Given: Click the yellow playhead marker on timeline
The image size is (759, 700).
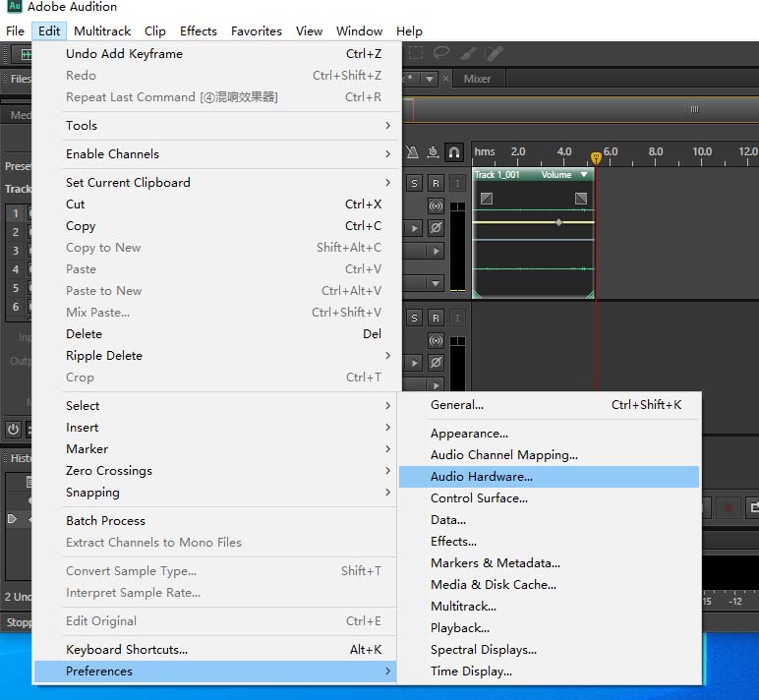Looking at the screenshot, I should click(596, 157).
